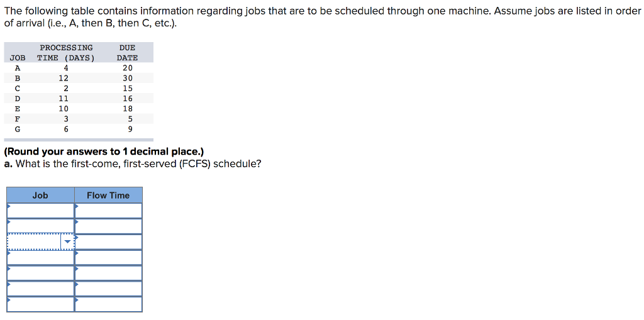Image resolution: width=644 pixels, height=320 pixels.
Task: Click the Flow Time column header
Action: [108, 196]
